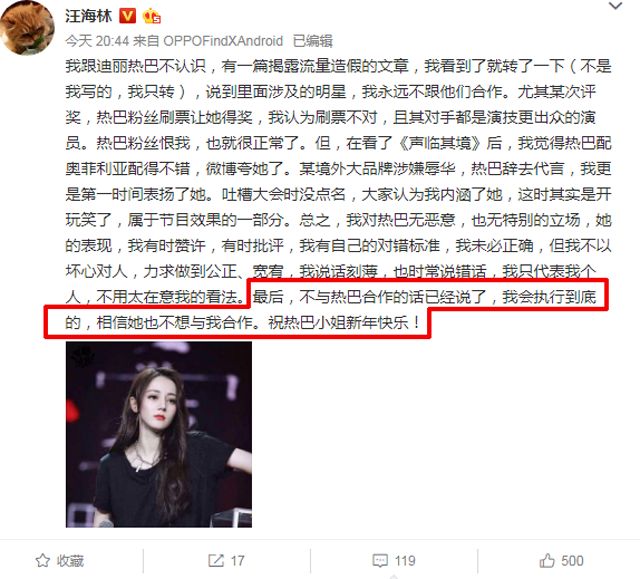Click the first line of post text
640x579 pixels.
[338, 66]
